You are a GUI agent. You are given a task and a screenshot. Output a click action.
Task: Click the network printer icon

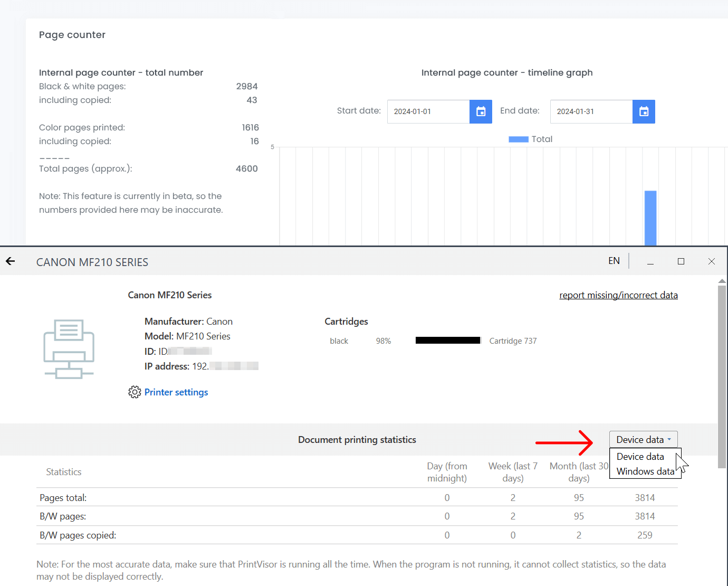(69, 349)
